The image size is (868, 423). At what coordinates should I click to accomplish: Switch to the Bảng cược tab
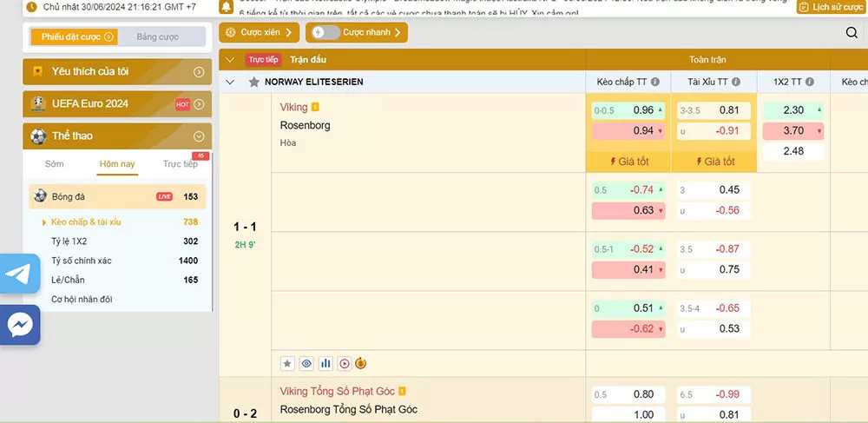tap(157, 37)
